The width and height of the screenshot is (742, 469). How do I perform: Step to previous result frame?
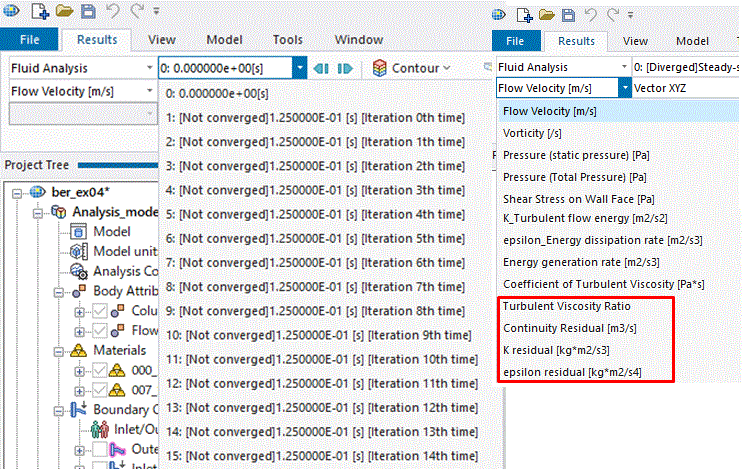(x=321, y=68)
